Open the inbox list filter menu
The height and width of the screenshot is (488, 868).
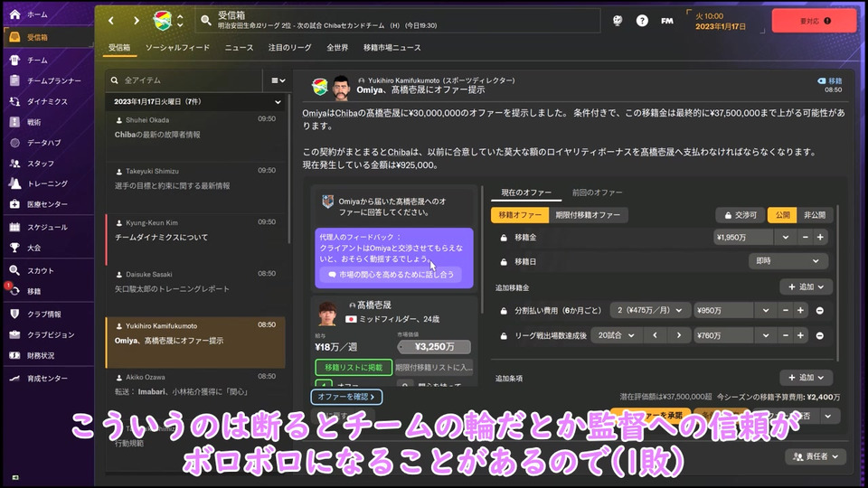click(278, 80)
